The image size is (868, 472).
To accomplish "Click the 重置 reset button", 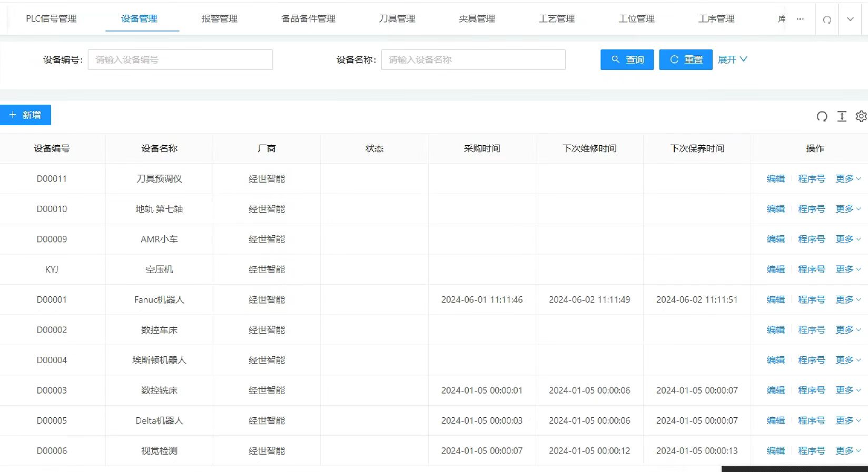I will pyautogui.click(x=686, y=59).
